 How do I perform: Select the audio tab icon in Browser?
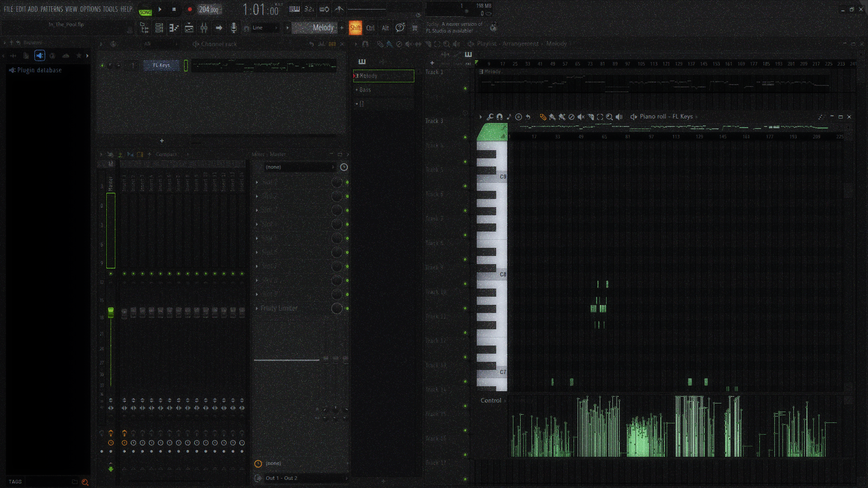40,56
